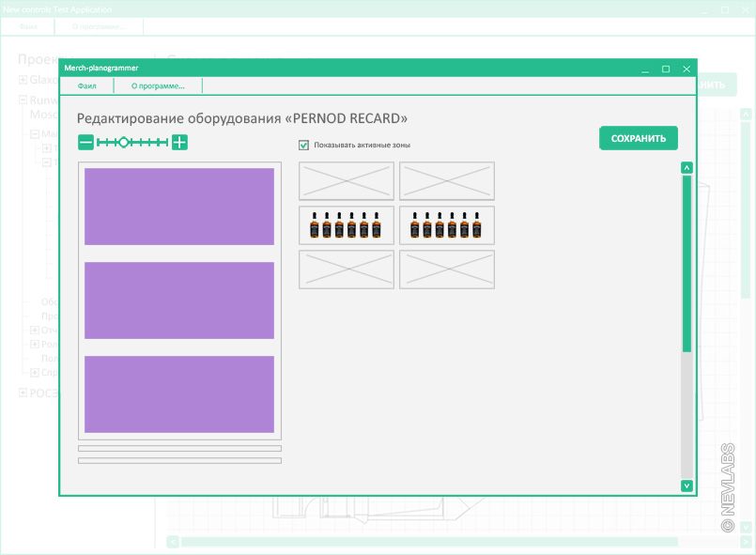This screenshot has width=756, height=555.
Task: Click the scroll up arrow in dialog
Action: click(x=687, y=168)
